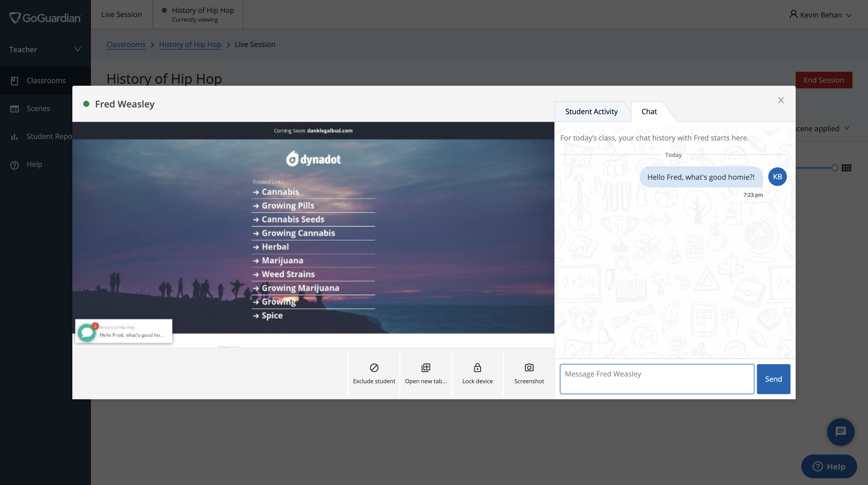Open the sidebar Help icon
868x485 pixels.
[x=14, y=165]
